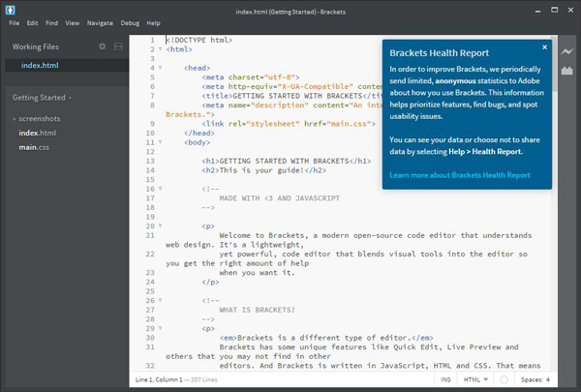Open the View menu
581x392 pixels.
(73, 23)
